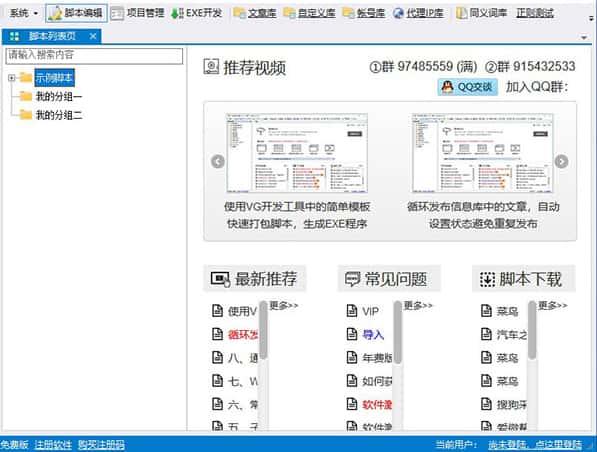Click the 快速打包脚本，生成EXE程序 caption

(x=297, y=224)
